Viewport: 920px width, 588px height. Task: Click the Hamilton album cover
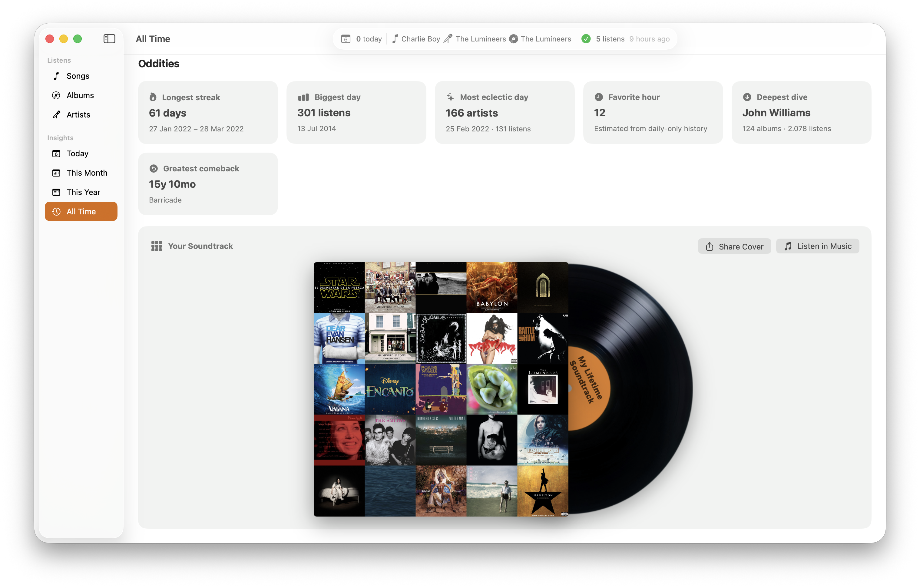point(543,491)
